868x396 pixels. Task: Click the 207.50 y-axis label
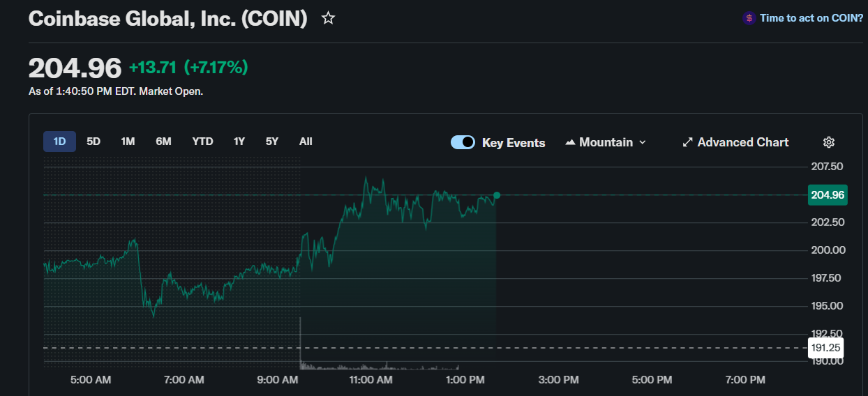click(x=828, y=167)
